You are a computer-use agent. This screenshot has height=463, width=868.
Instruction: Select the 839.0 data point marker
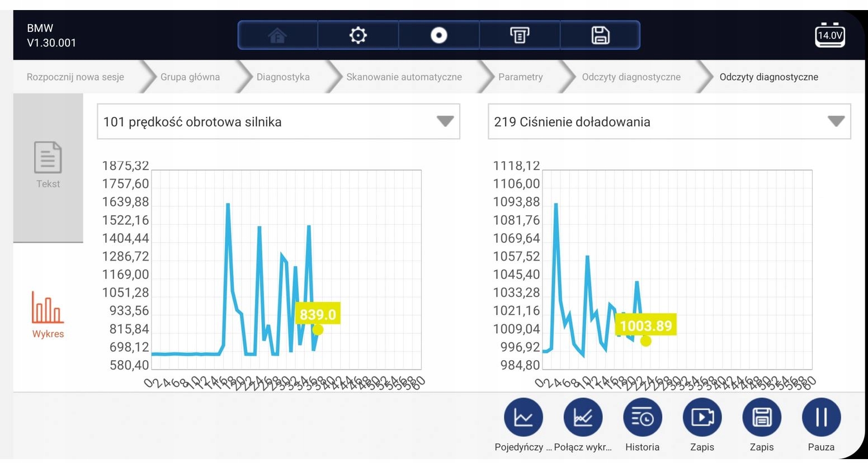(318, 329)
